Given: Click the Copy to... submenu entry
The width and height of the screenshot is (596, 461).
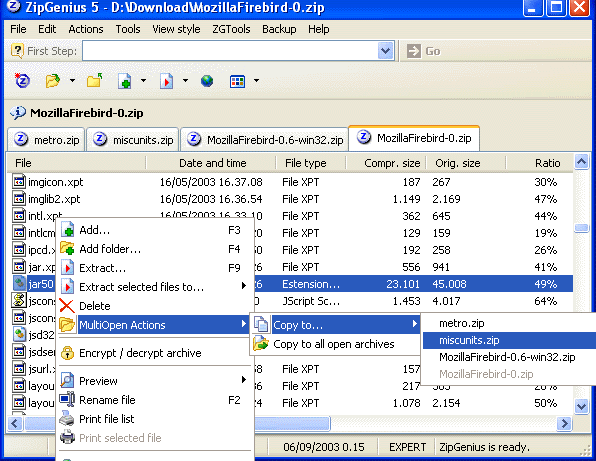Looking at the screenshot, I should (x=336, y=325).
